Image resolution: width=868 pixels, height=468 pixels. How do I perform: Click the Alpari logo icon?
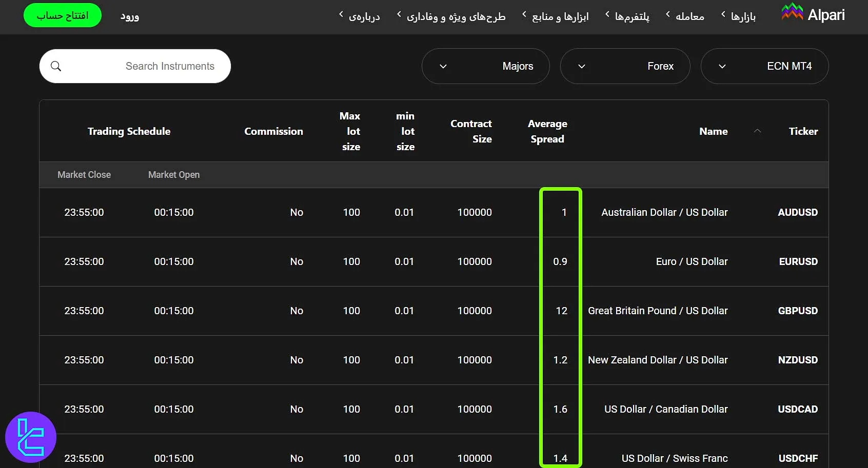pyautogui.click(x=792, y=12)
